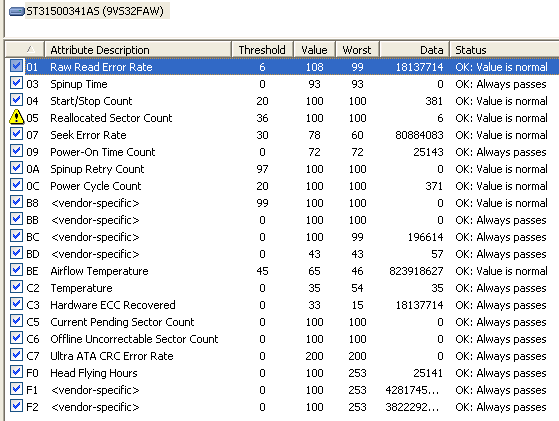Image resolution: width=559 pixels, height=421 pixels.
Task: Toggle the checkbox for BE Airflow Temperature
Action: pyautogui.click(x=16, y=269)
